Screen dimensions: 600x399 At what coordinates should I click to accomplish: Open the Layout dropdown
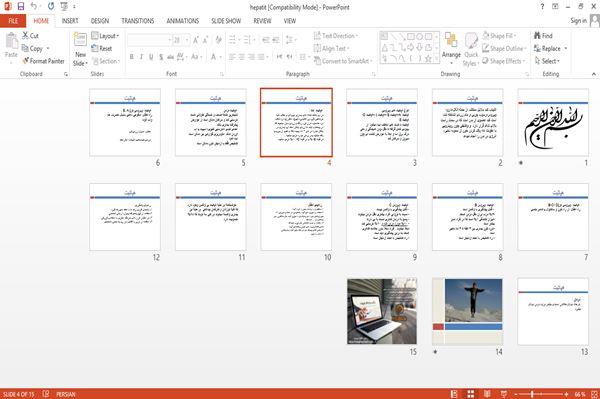(x=105, y=36)
